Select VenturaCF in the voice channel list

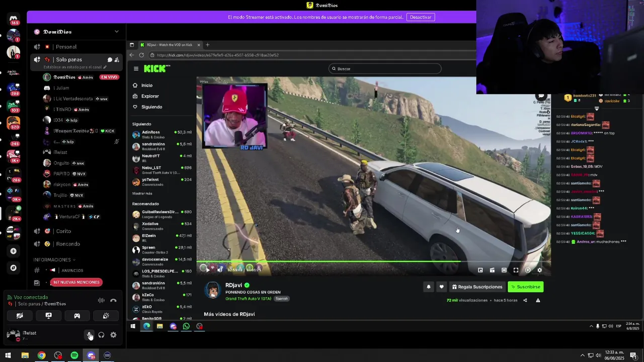(82, 217)
